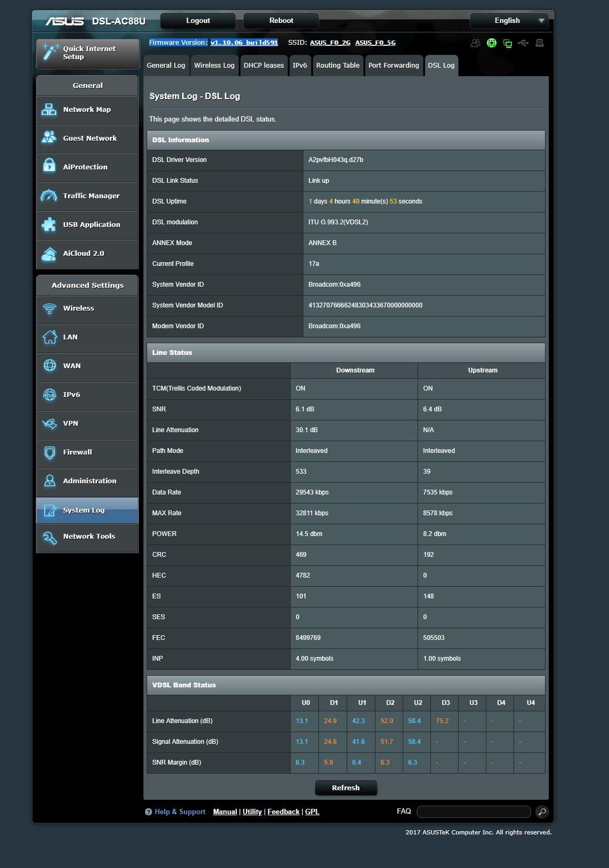Click the green connected clients status icon

pos(508,43)
